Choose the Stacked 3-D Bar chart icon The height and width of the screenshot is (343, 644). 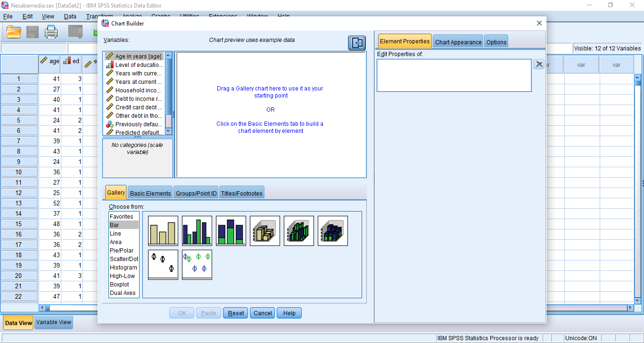333,231
